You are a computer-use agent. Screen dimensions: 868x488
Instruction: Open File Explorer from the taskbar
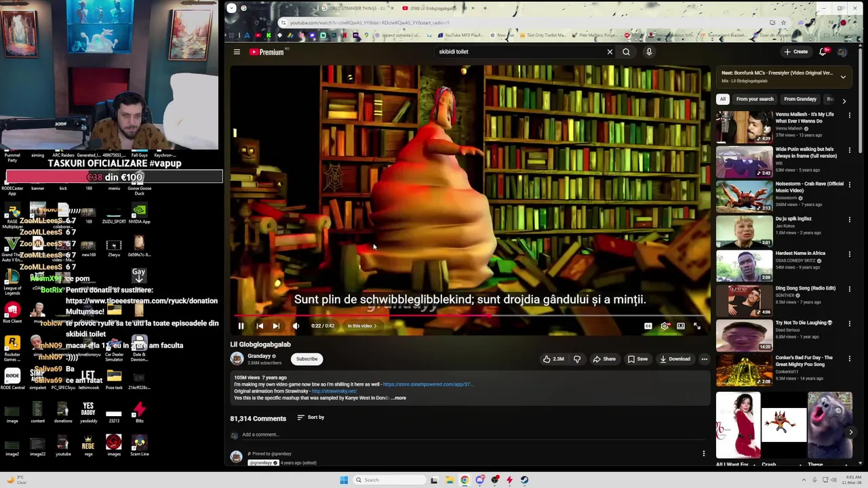[449, 480]
